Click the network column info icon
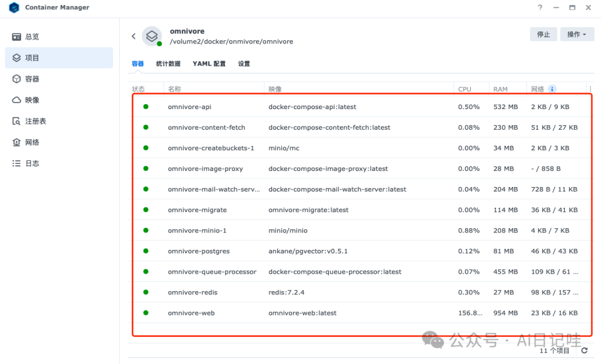 (x=552, y=89)
